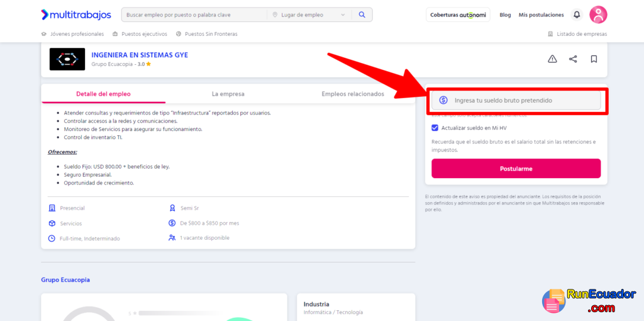Click the Jóvenes profesionales graduation cap icon
644x321 pixels.
[44, 34]
